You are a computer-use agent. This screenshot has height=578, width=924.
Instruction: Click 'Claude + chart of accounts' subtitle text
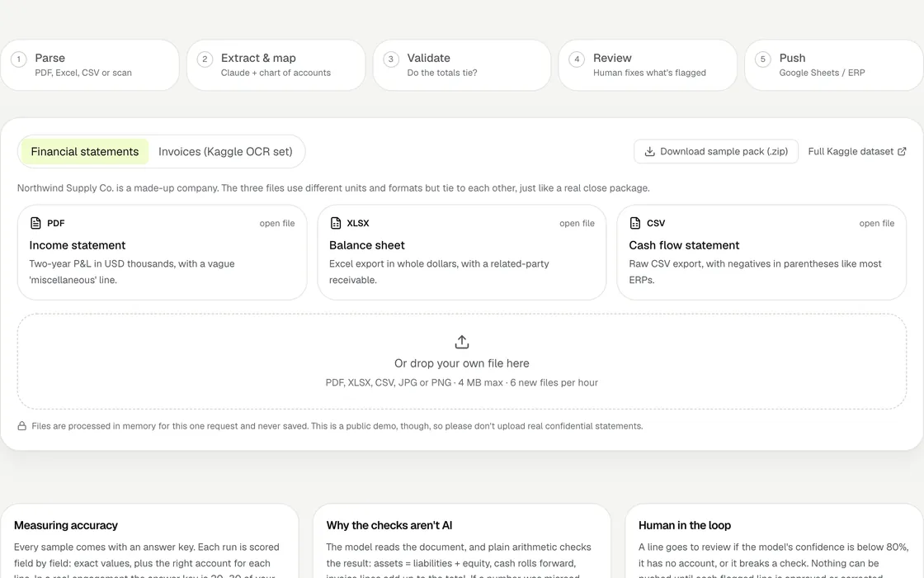pos(276,73)
